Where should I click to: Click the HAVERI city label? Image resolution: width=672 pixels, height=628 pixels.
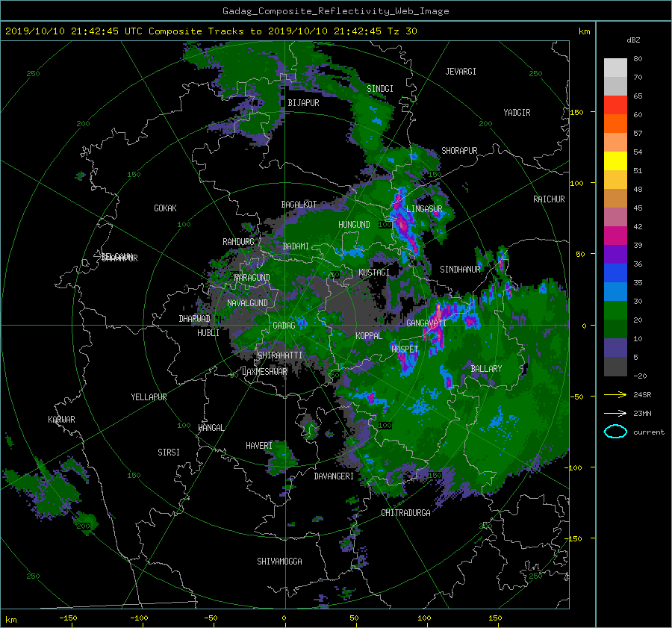click(259, 447)
